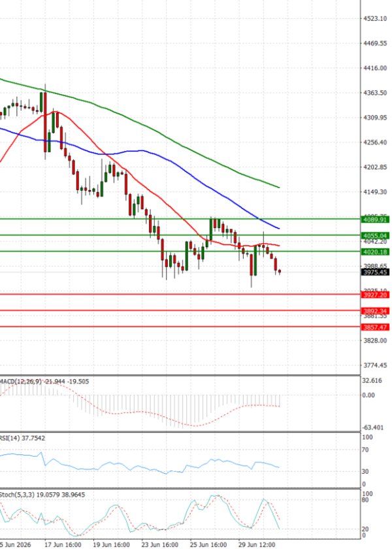
Task: Click the 4363.50 price axis value
Action: pos(375,93)
